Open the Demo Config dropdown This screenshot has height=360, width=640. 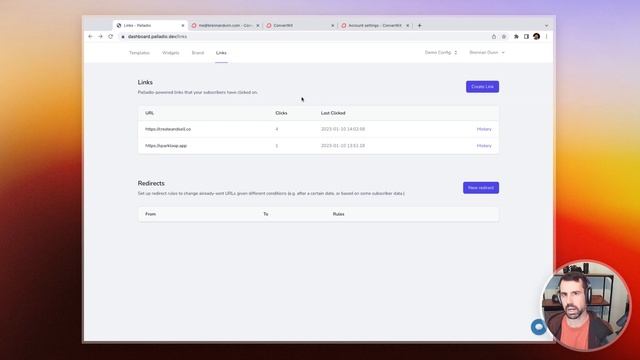(441, 53)
